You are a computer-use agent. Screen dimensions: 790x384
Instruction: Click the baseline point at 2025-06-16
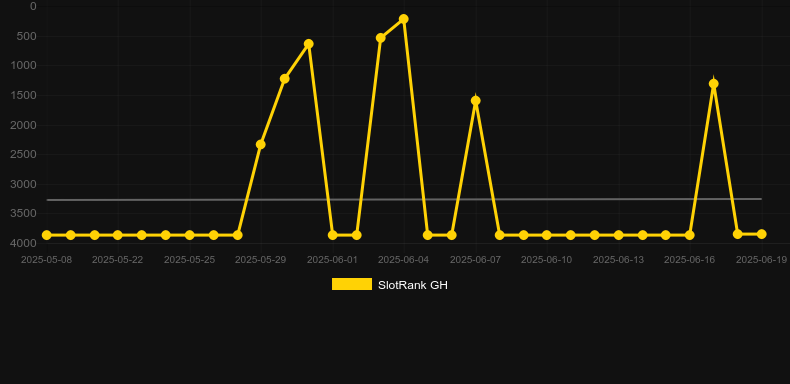[690, 235]
